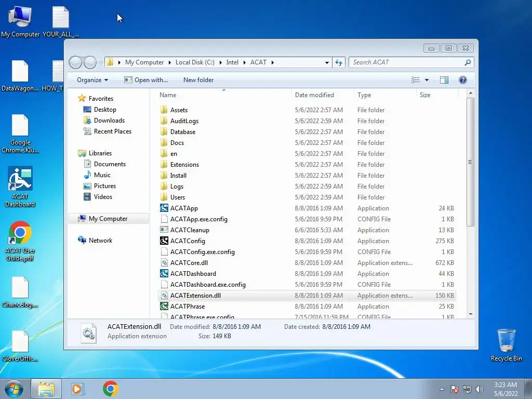
Task: Select the Users folder row
Action: click(x=307, y=197)
